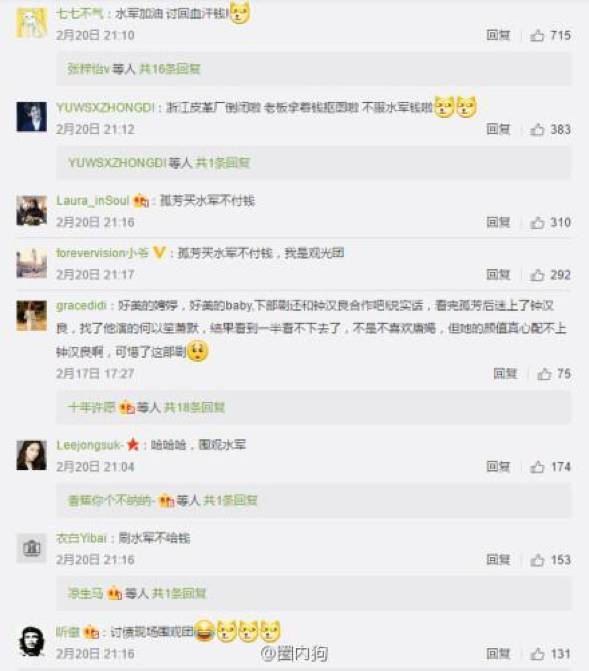Like Leejongsuk's comment with 174 likes

(537, 467)
